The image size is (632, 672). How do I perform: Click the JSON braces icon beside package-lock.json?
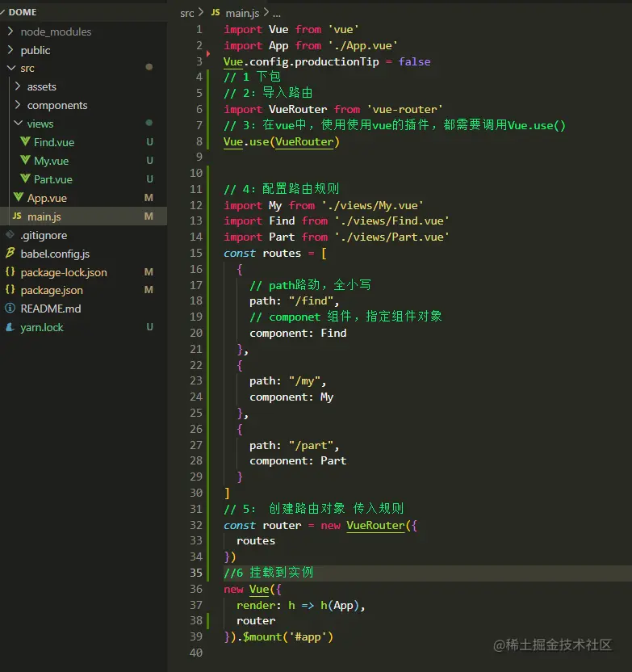(10, 271)
